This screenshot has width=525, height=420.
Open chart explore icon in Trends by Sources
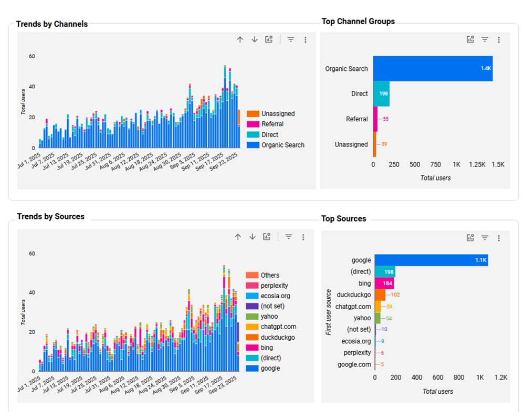coord(267,237)
